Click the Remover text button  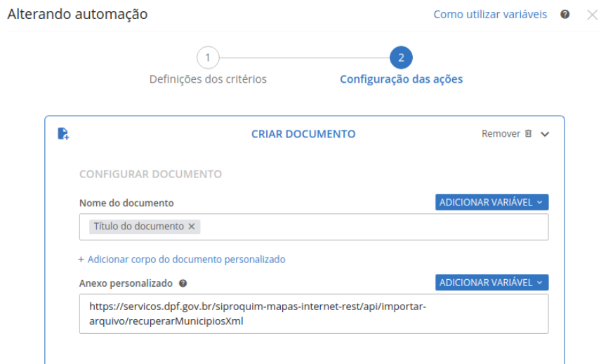(501, 133)
